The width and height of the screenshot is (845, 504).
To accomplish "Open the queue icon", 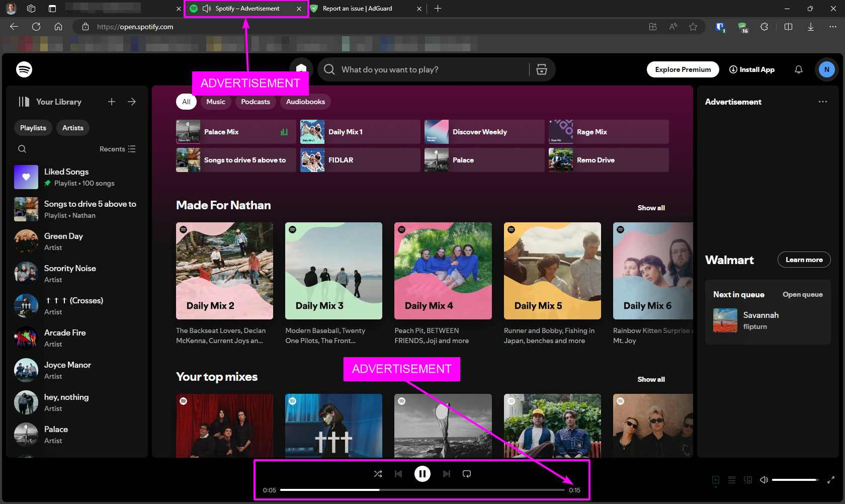I will point(732,480).
